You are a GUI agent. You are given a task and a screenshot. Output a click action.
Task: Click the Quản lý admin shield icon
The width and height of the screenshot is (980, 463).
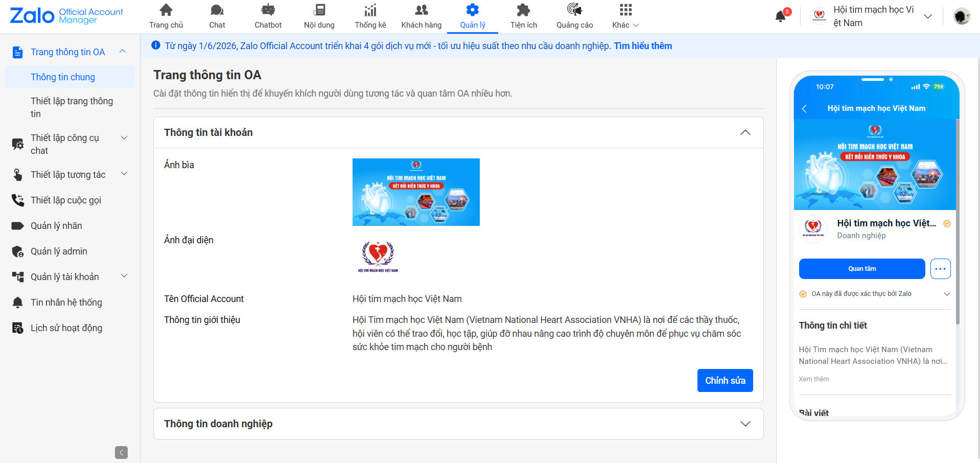coord(18,251)
